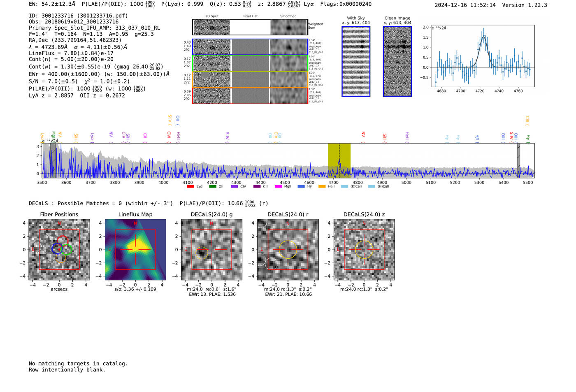The height and width of the screenshot is (392, 576).
Task: Click the s/b: 3.36 +/- 0.109 caption
Action: point(135,289)
